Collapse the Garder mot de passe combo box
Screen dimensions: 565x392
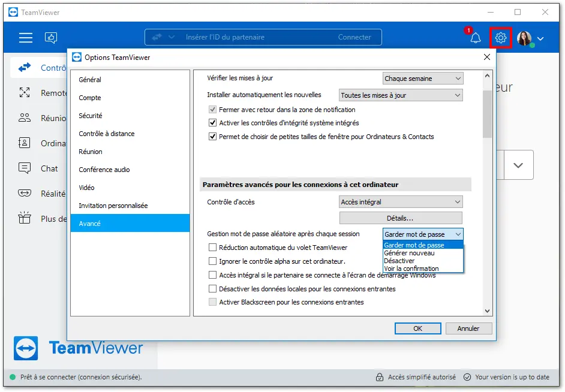point(423,234)
